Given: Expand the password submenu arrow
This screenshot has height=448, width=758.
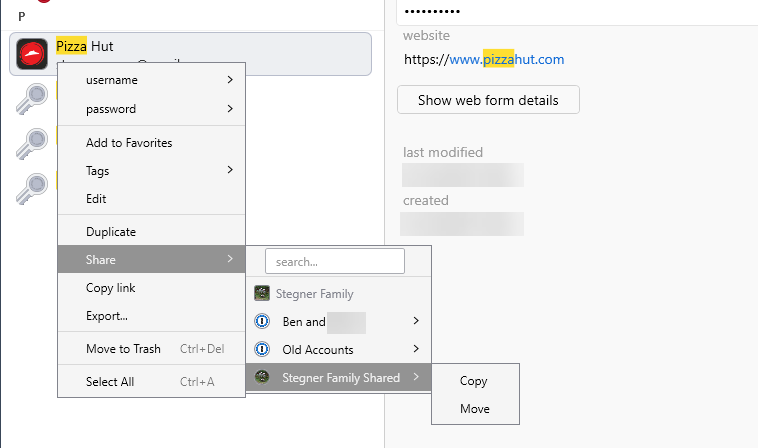Looking at the screenshot, I should coord(230,108).
